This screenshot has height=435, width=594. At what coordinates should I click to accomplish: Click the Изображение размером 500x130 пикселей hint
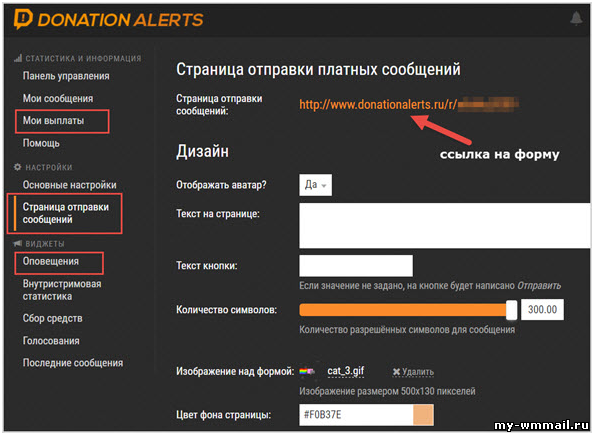tap(387, 391)
